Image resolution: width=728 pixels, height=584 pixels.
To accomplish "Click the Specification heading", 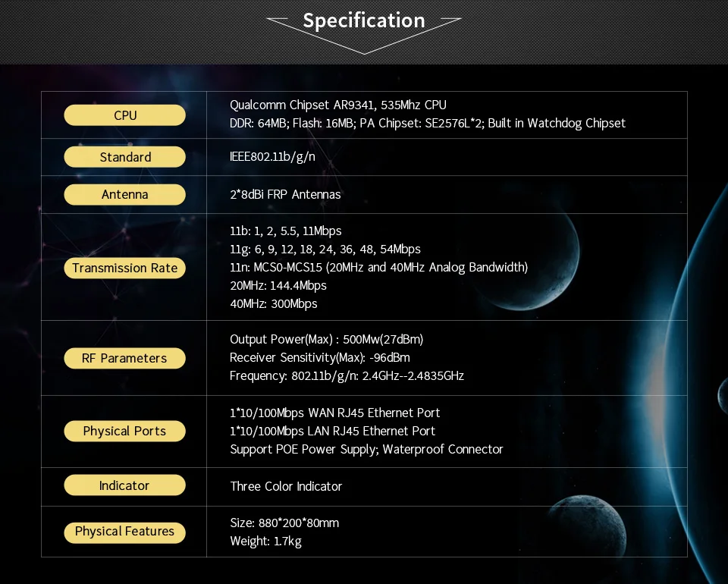I will [x=363, y=20].
